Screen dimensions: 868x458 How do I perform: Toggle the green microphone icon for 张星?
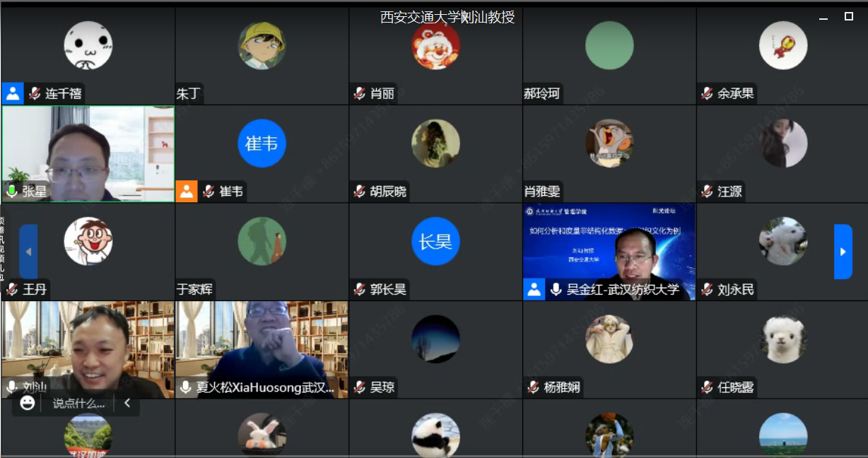[x=11, y=191]
